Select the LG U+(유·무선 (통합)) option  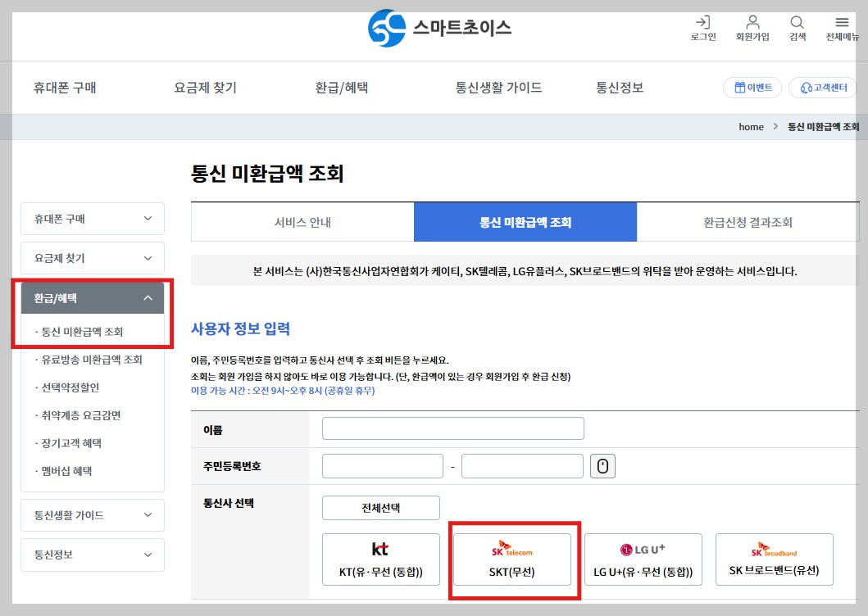point(643,559)
